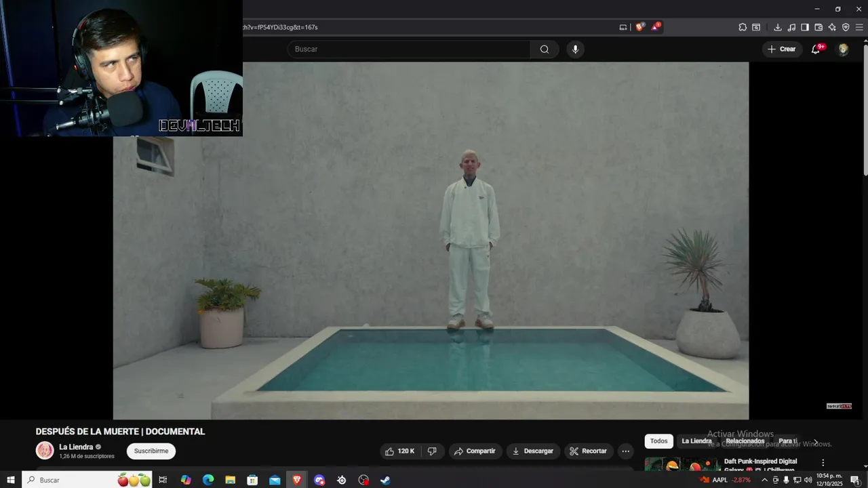
Task: Show hidden system tray icons chevron
Action: 765,480
